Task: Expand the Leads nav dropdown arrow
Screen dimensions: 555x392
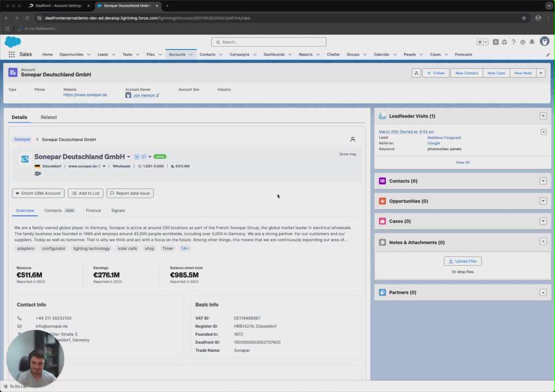Action: [x=114, y=54]
